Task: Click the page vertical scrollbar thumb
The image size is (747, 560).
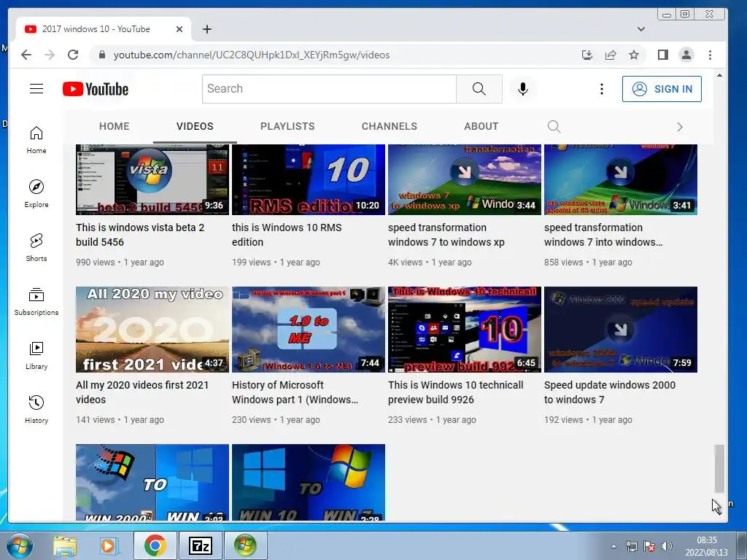Action: 719,469
